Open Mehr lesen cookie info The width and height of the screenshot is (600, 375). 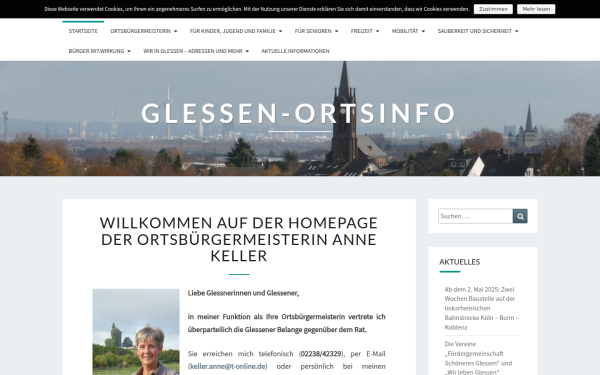pyautogui.click(x=536, y=9)
